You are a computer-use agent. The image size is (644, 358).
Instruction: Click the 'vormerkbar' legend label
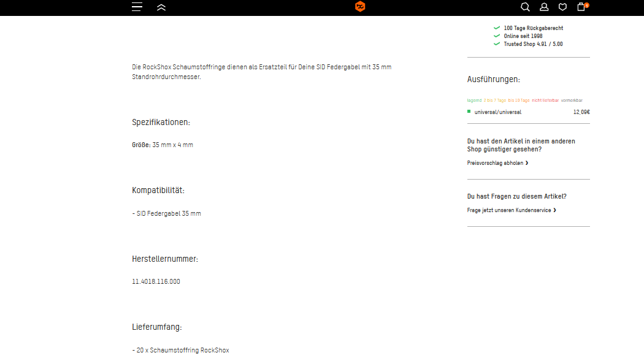click(572, 100)
